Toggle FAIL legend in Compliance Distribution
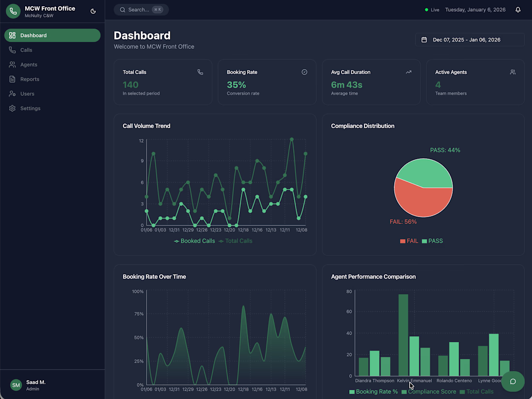Screen dimensions: 532x399 409,241
